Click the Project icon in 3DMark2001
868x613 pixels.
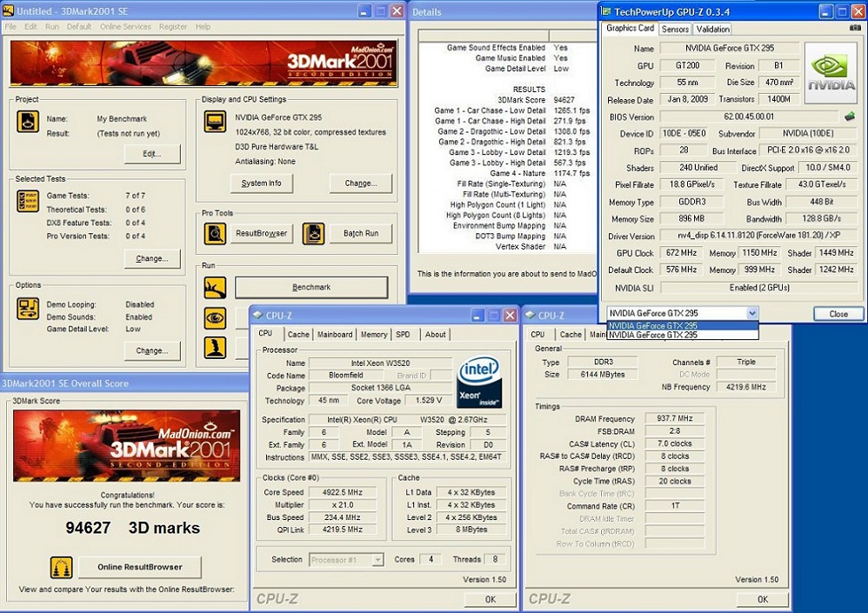(28, 122)
